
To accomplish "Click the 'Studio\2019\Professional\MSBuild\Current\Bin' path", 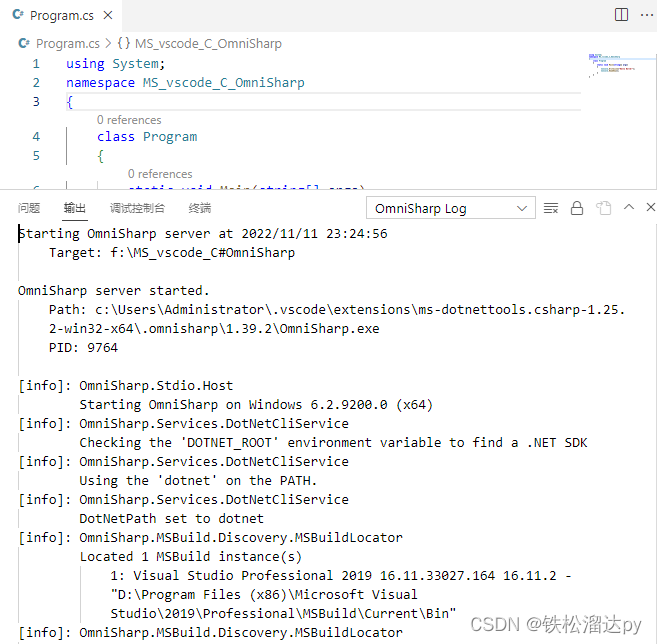I will pyautogui.click(x=283, y=613).
